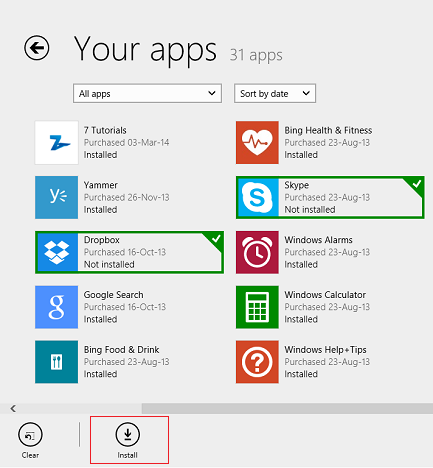Click the horizontal scrollbar thumb
This screenshot has height=468, width=433.
pyautogui.click(x=287, y=408)
